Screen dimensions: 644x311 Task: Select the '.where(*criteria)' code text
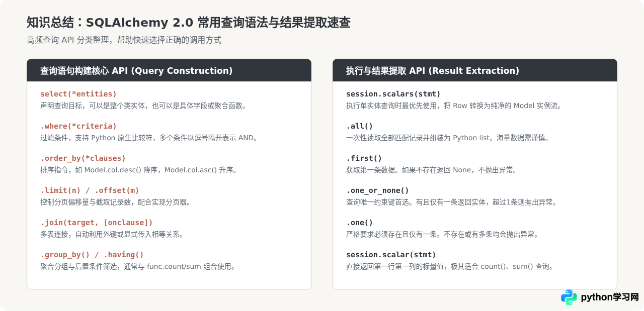78,126
